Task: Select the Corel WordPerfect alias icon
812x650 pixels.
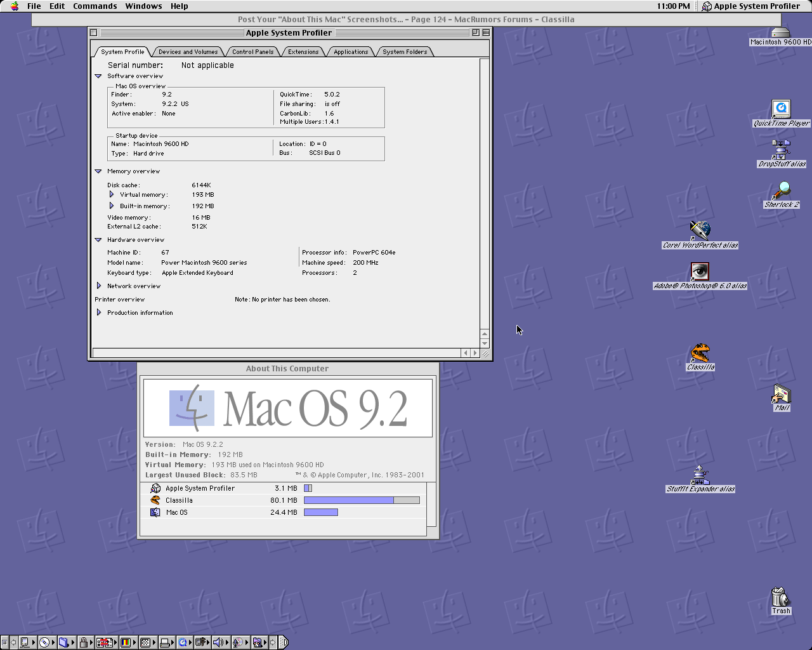Action: point(700,230)
